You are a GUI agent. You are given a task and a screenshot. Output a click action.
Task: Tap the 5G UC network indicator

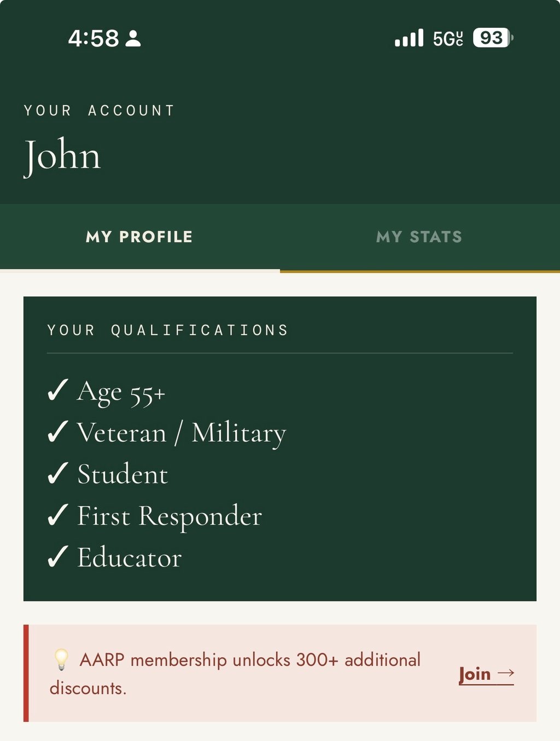coord(448,38)
